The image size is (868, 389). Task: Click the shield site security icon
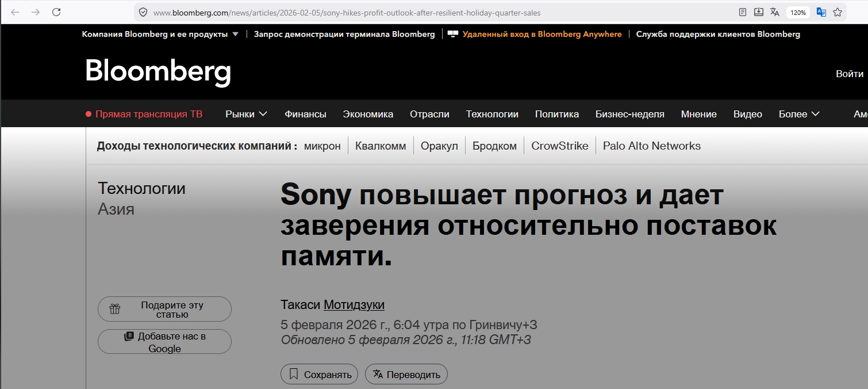(143, 12)
